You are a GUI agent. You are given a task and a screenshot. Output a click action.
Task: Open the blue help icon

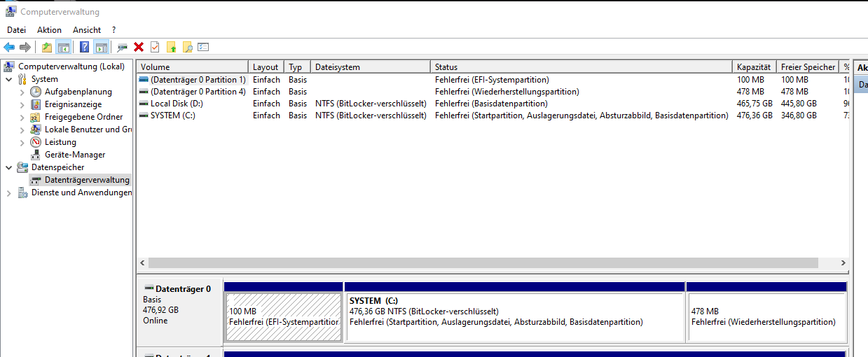(x=85, y=47)
